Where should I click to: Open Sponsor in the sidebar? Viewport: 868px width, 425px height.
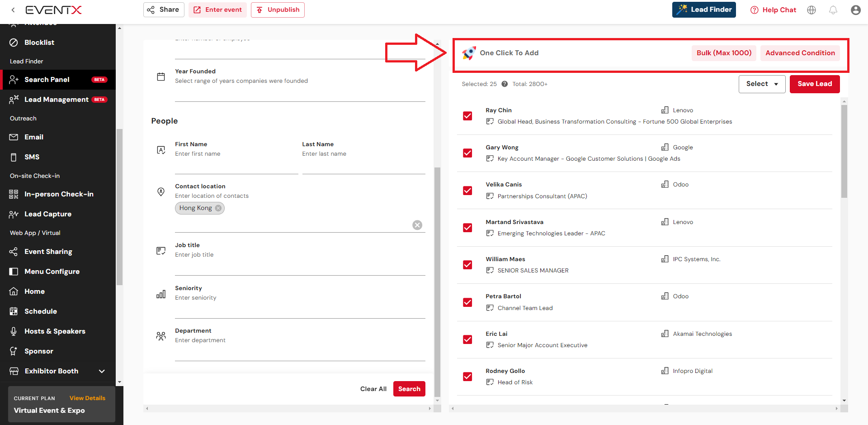pos(58,351)
